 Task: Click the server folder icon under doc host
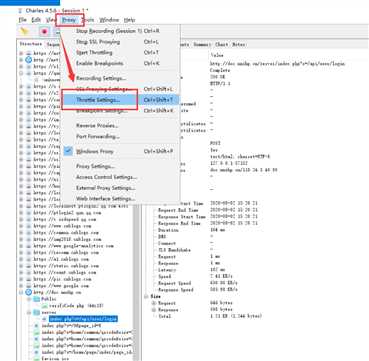36,312
